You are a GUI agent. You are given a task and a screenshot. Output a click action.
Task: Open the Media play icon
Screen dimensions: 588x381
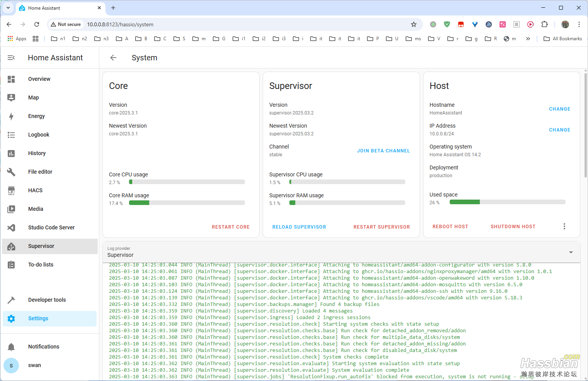point(11,209)
